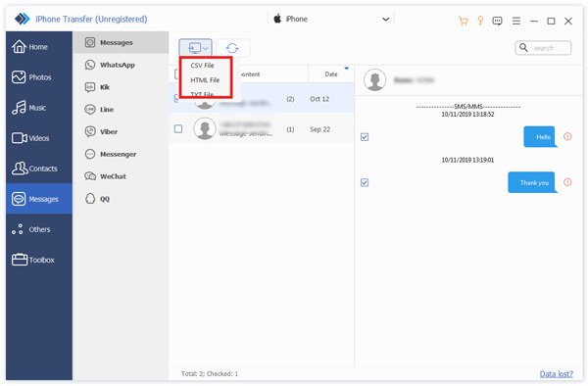Click the shopping cart purchase icon
Screen dimensions: 588x386
(464, 21)
